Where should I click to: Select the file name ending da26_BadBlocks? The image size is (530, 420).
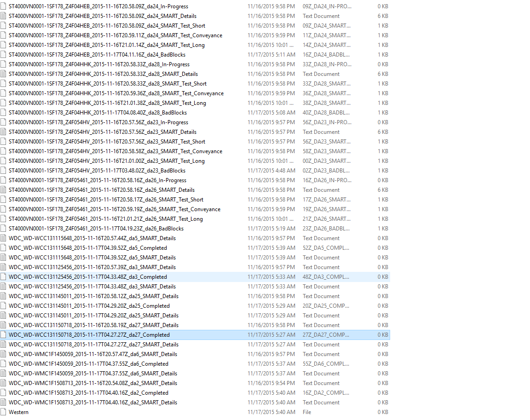coord(96,229)
